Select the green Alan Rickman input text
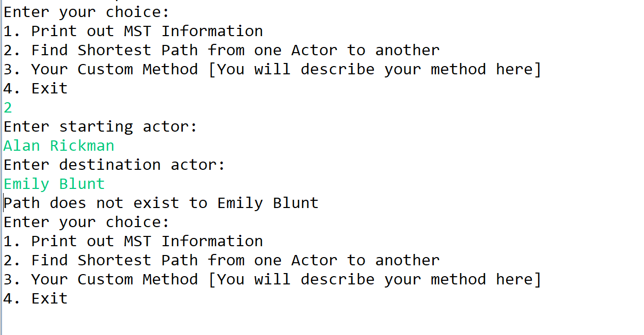Viewport: 644px width, 335px height. pos(59,146)
